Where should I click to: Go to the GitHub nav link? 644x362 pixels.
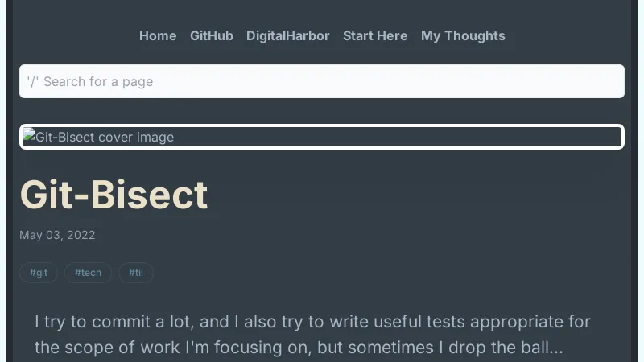click(x=212, y=35)
